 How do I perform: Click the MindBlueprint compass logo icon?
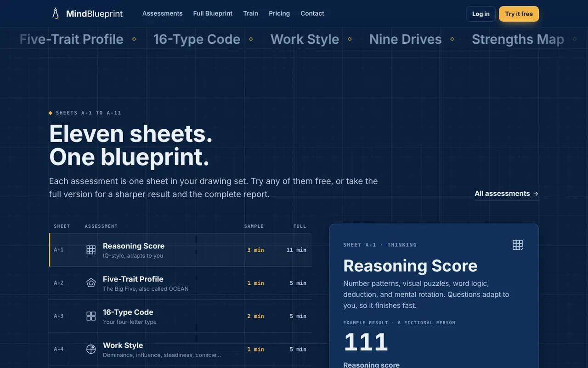56,13
